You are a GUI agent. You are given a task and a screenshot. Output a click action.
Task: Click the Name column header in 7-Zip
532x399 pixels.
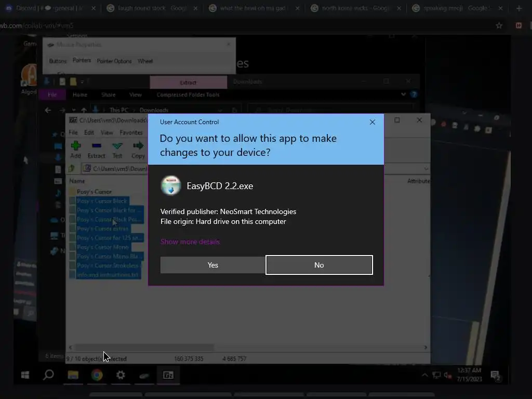pyautogui.click(x=77, y=181)
